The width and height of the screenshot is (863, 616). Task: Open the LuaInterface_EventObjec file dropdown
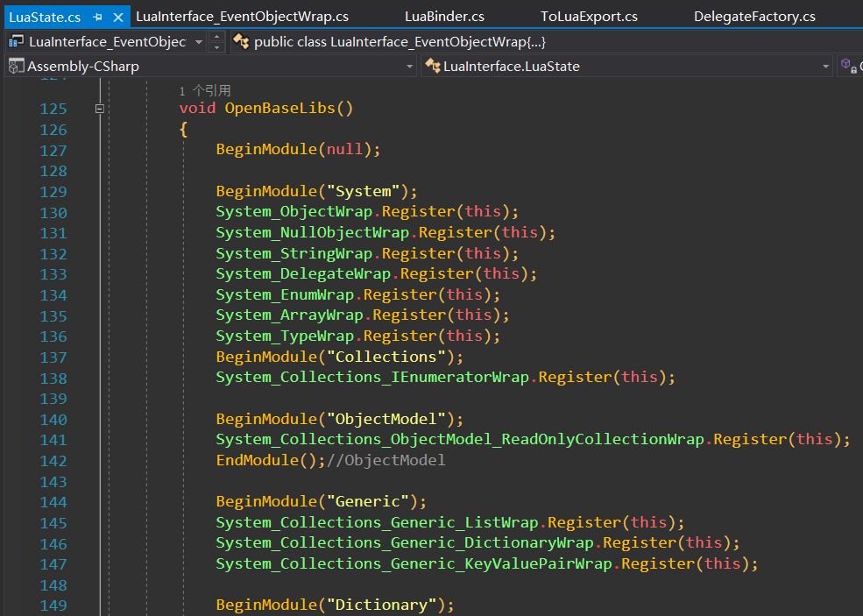point(199,42)
